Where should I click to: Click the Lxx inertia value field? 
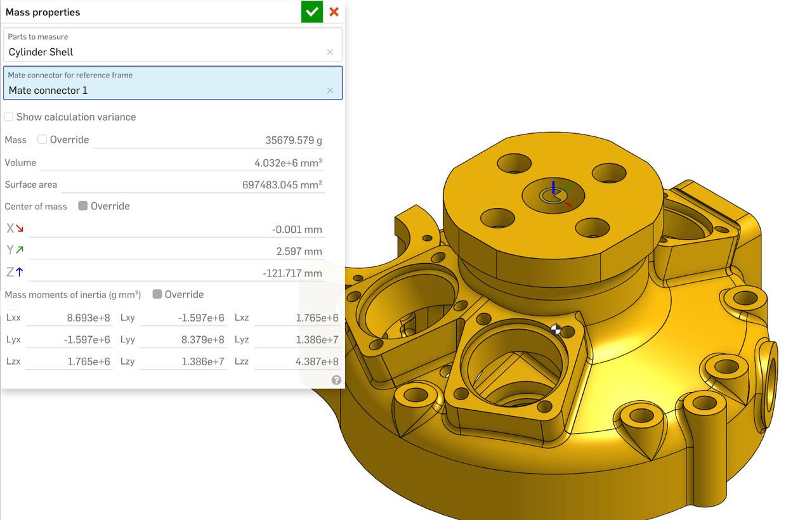pyautogui.click(x=70, y=317)
